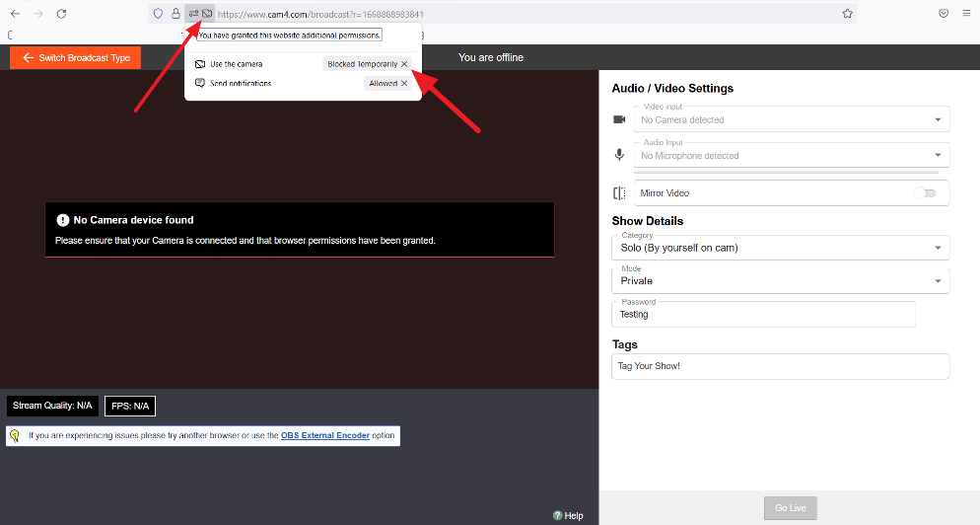This screenshot has width=980, height=525.
Task: Open the Firefox hamburger menu
Action: [965, 14]
